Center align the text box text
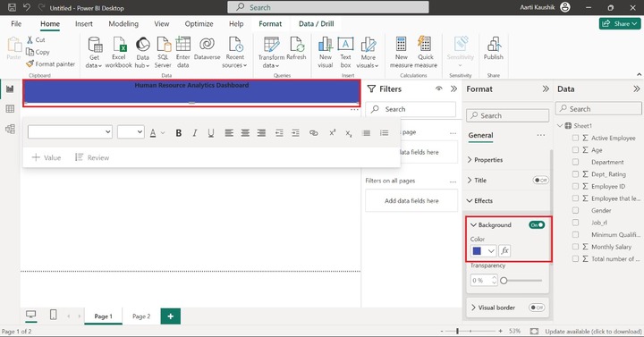This screenshot has width=644, height=337. [245, 132]
